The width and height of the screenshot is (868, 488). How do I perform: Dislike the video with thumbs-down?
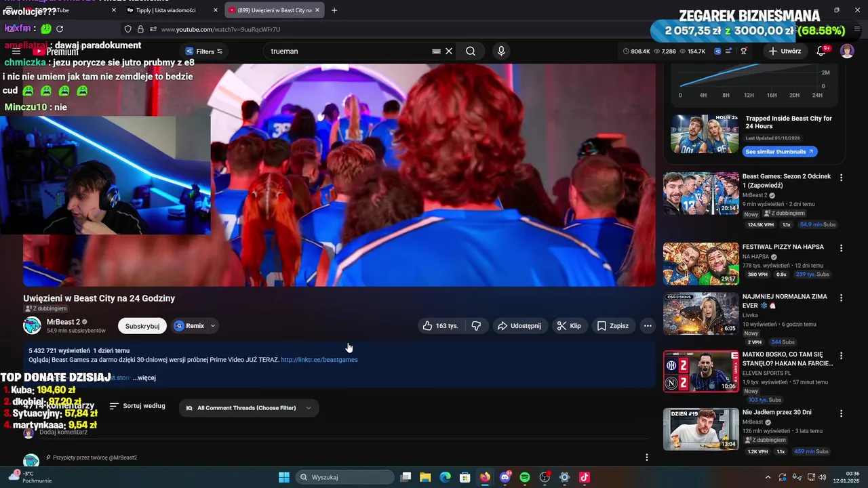click(x=476, y=326)
